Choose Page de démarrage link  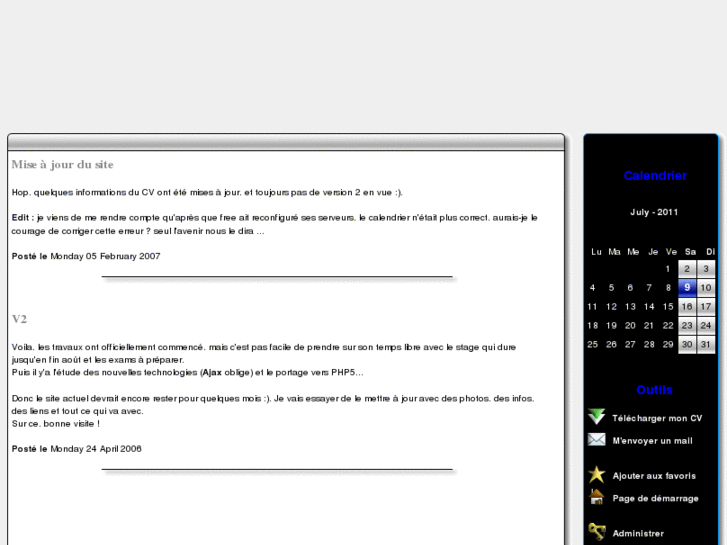click(x=655, y=498)
